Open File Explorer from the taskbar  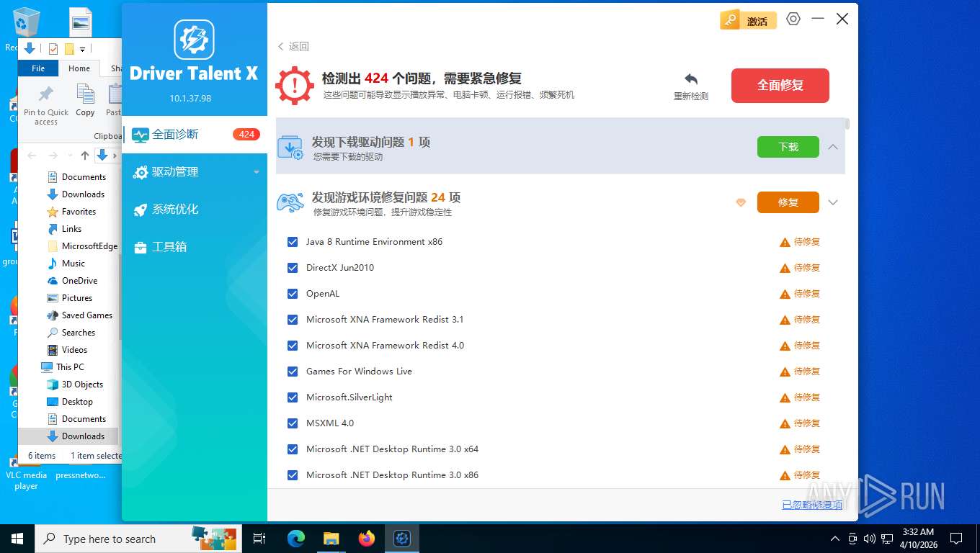(331, 538)
